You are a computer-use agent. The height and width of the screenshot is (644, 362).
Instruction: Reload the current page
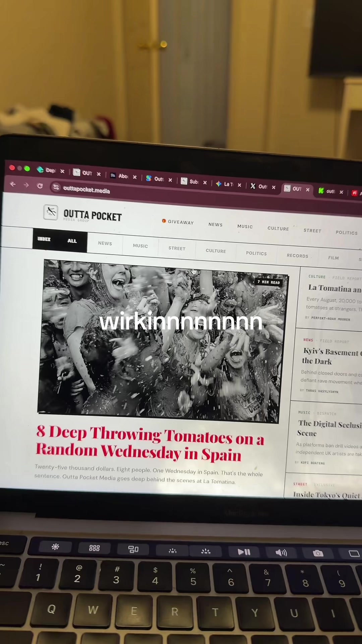pos(40,185)
